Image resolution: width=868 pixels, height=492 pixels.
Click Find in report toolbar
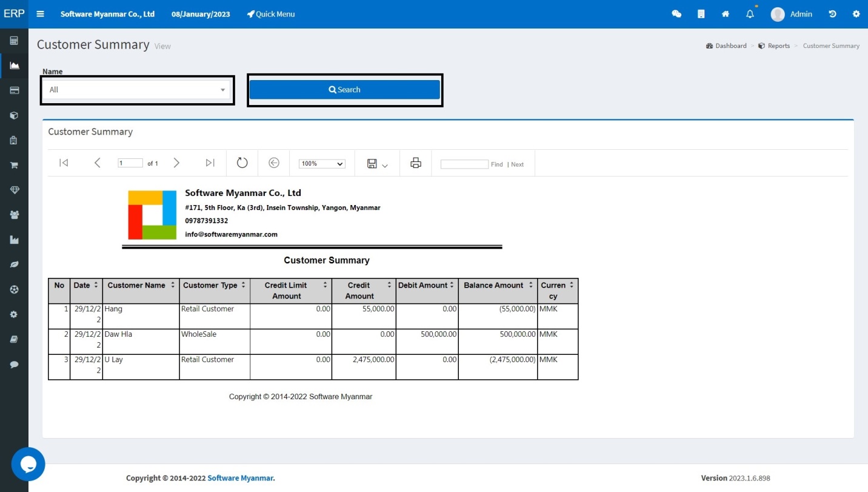point(497,164)
